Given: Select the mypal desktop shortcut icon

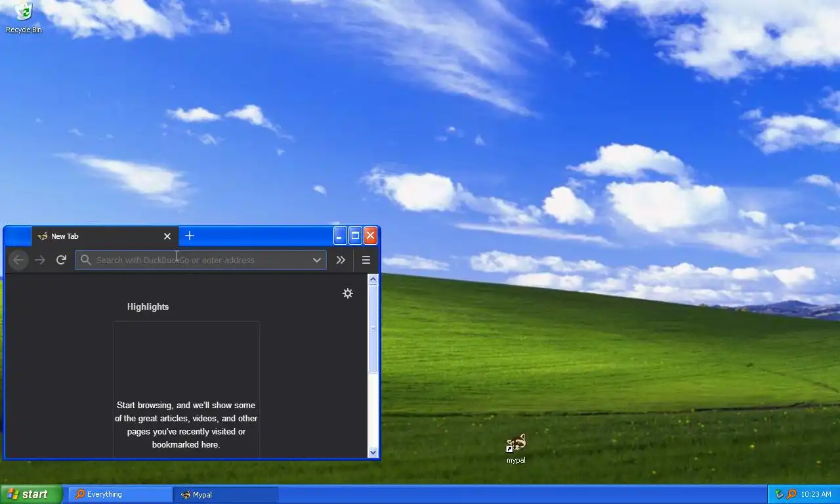Looking at the screenshot, I should click(x=516, y=448).
